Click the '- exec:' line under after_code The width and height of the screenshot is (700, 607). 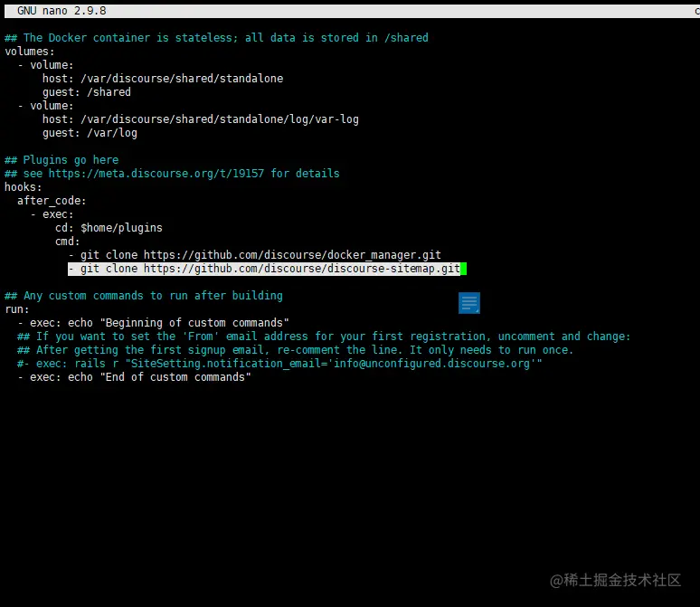(x=52, y=214)
